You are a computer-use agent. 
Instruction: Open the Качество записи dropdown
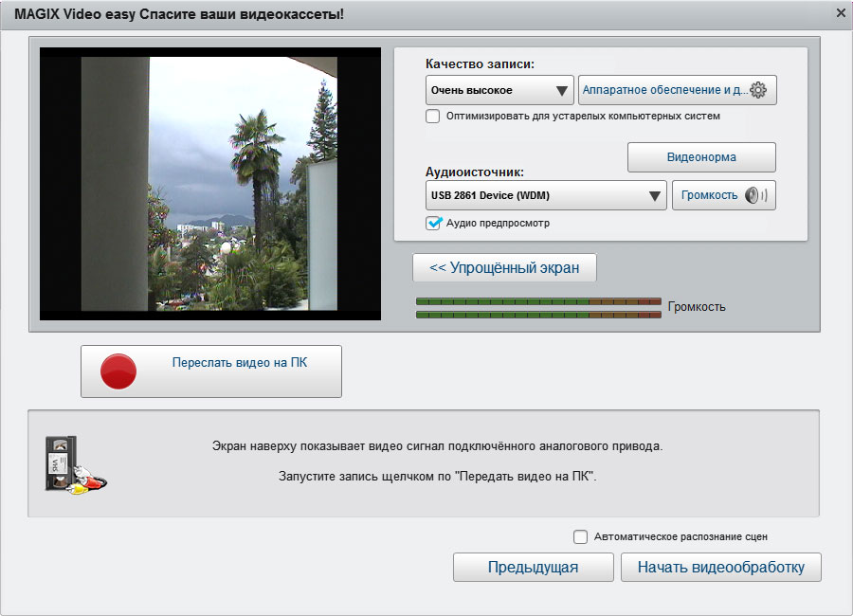point(499,90)
